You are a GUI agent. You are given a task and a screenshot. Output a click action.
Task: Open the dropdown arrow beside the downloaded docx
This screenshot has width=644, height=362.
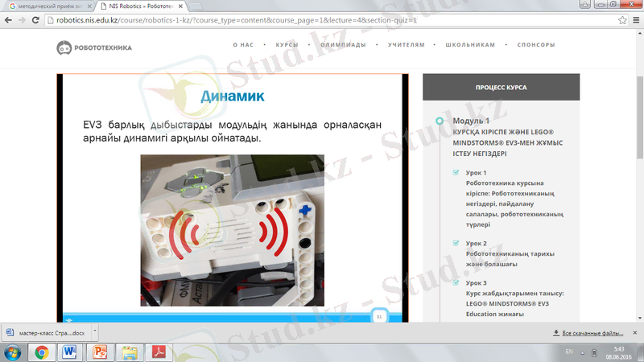point(95,331)
